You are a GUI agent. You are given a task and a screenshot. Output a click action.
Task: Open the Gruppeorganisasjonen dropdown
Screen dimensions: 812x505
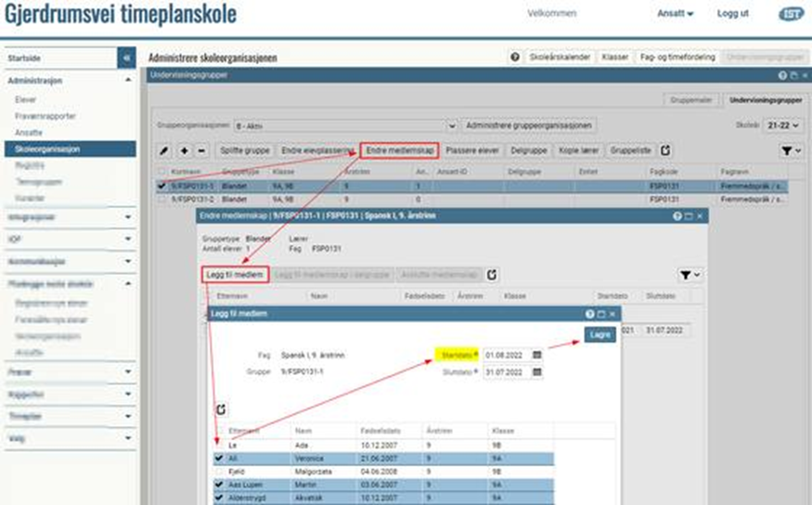point(453,124)
